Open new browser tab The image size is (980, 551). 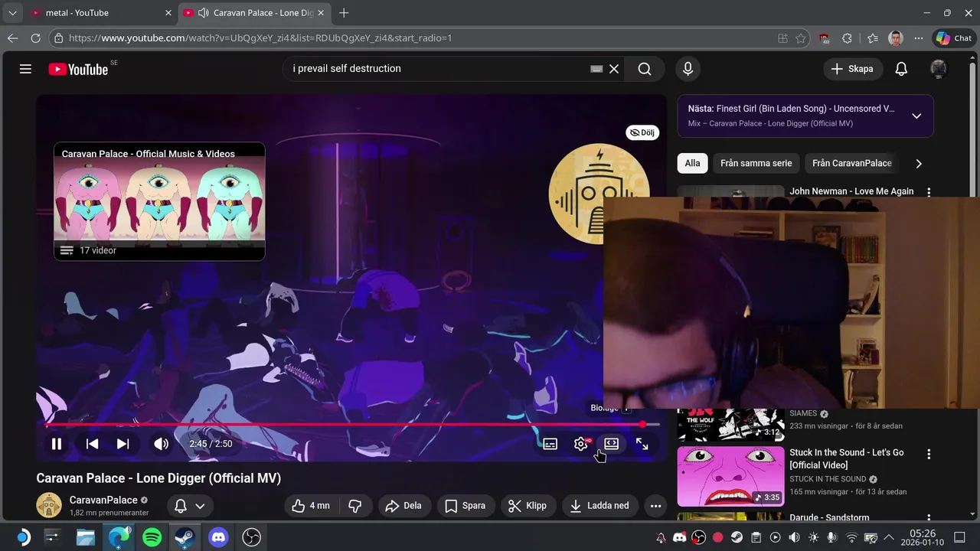pos(344,13)
